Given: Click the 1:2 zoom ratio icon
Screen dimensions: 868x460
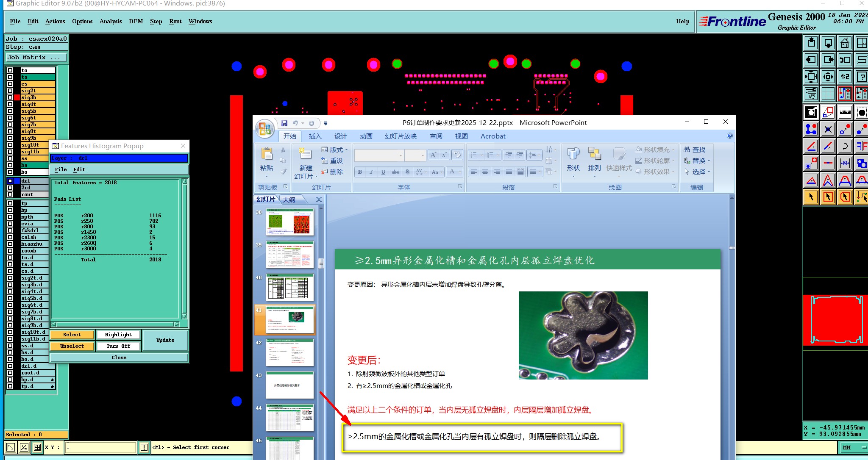Looking at the screenshot, I should [x=845, y=77].
